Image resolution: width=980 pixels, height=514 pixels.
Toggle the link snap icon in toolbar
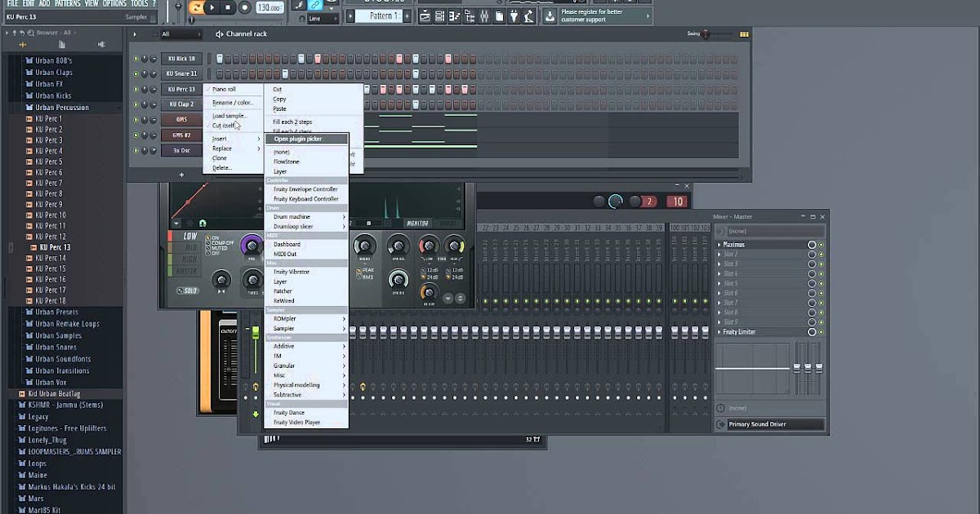(x=315, y=7)
